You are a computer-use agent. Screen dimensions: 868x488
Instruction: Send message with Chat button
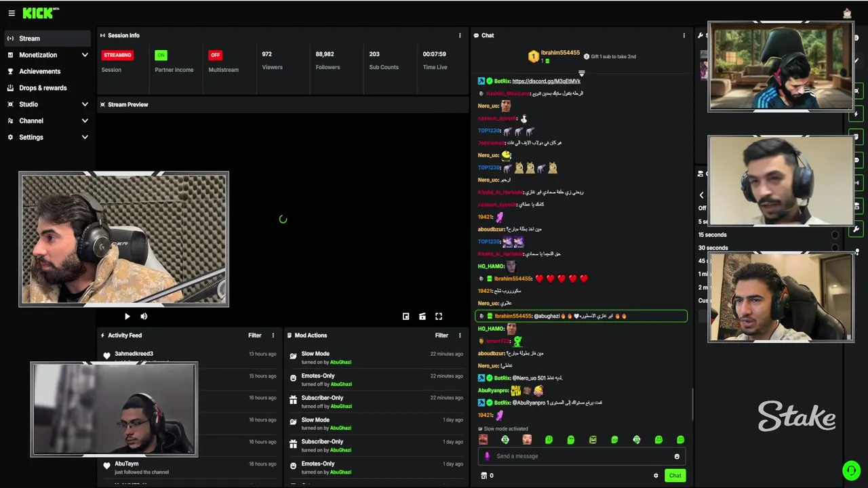click(675, 476)
